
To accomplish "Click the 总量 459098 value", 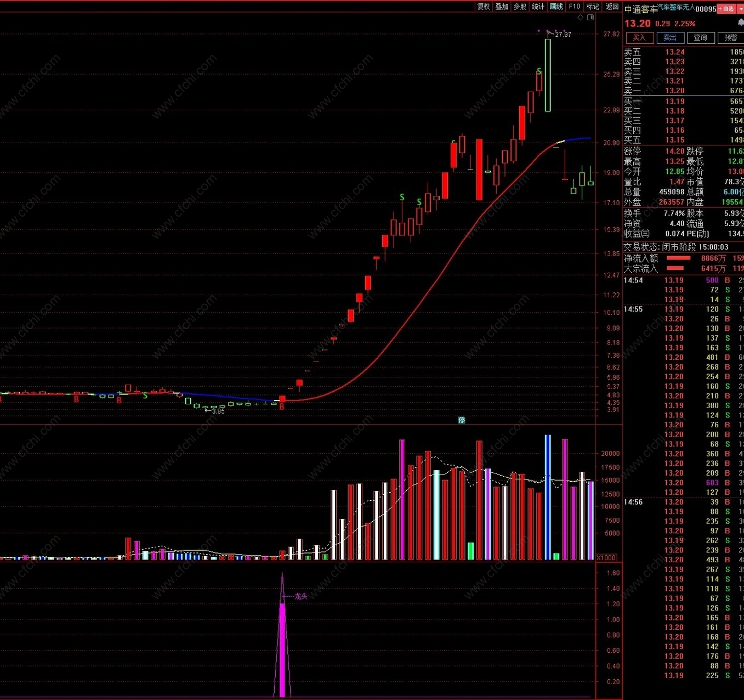I will (x=672, y=192).
